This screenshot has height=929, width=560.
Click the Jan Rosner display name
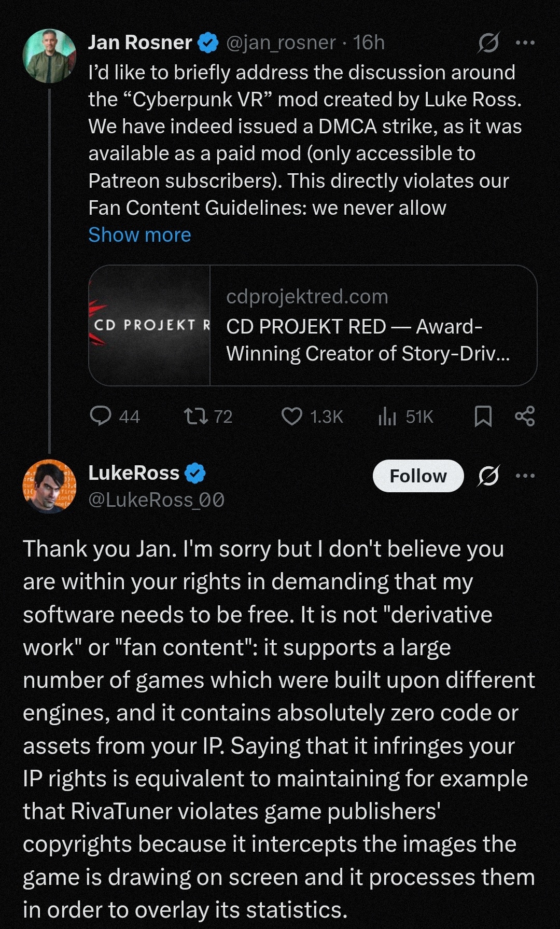click(x=140, y=43)
